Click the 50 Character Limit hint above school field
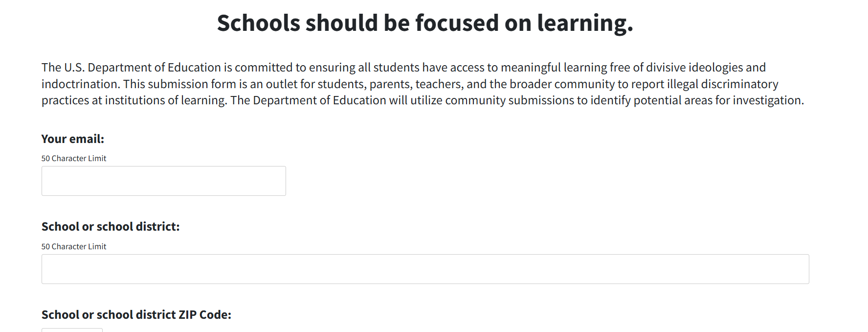This screenshot has height=332, width=868. (74, 247)
